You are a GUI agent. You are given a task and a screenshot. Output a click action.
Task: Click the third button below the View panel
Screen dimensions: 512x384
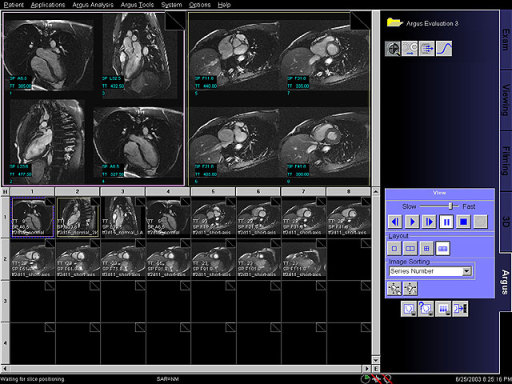443,309
